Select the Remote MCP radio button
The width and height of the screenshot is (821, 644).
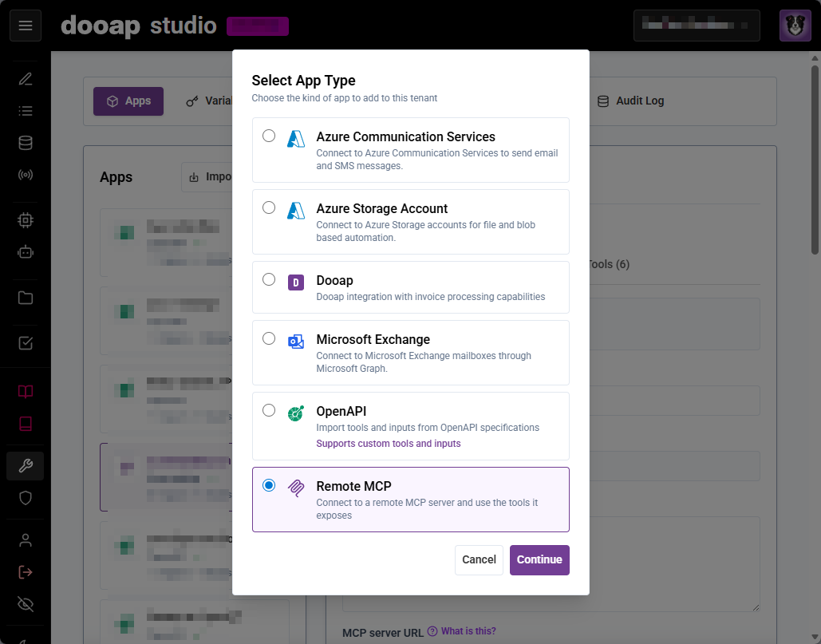click(x=269, y=485)
